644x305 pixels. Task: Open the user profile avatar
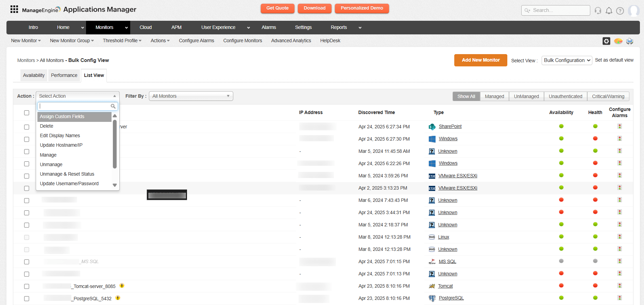[x=634, y=11]
